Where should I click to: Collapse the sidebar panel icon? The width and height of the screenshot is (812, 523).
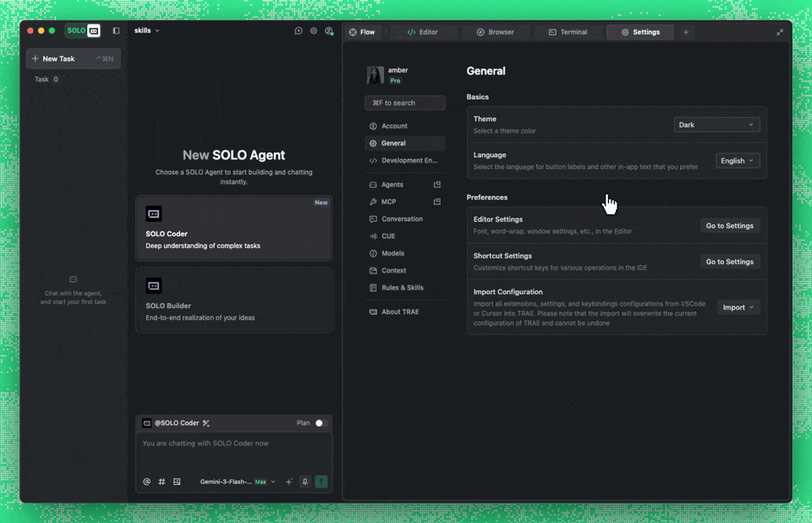(116, 30)
